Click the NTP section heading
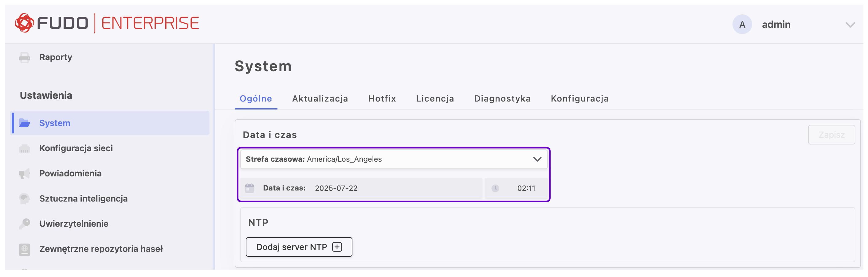The image size is (868, 277). 258,222
